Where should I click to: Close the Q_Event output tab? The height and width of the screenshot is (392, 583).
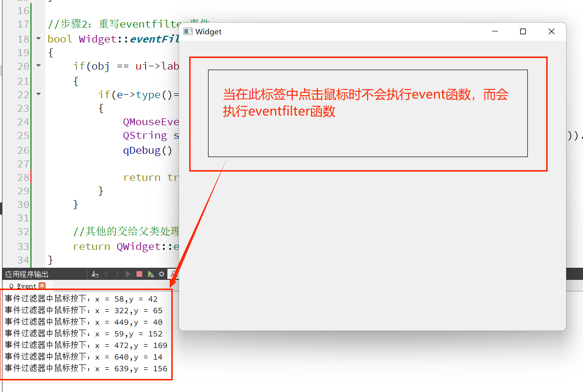[x=42, y=286]
